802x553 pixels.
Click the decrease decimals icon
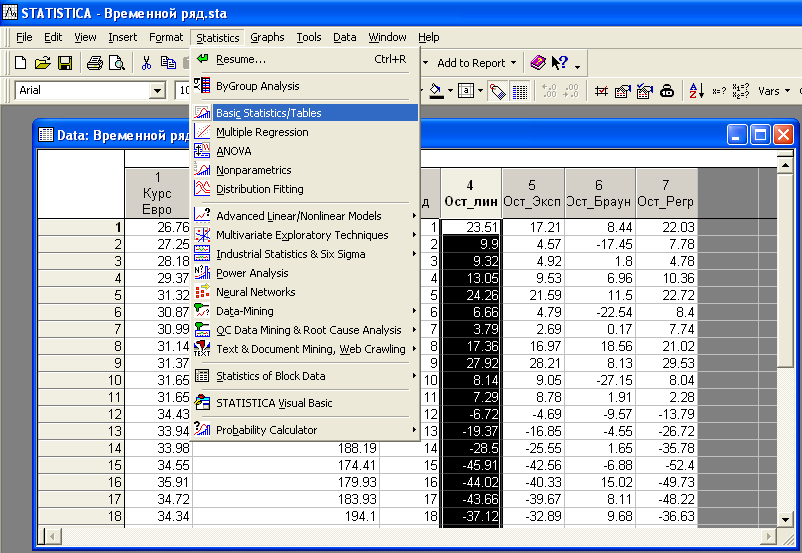point(571,91)
